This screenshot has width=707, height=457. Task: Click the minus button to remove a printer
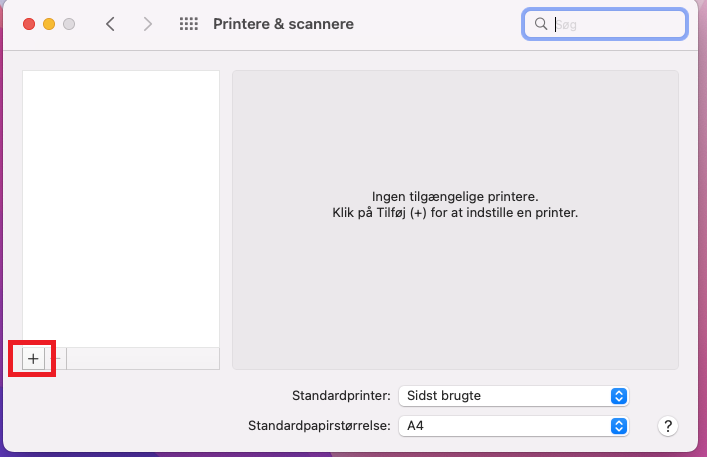(56, 358)
